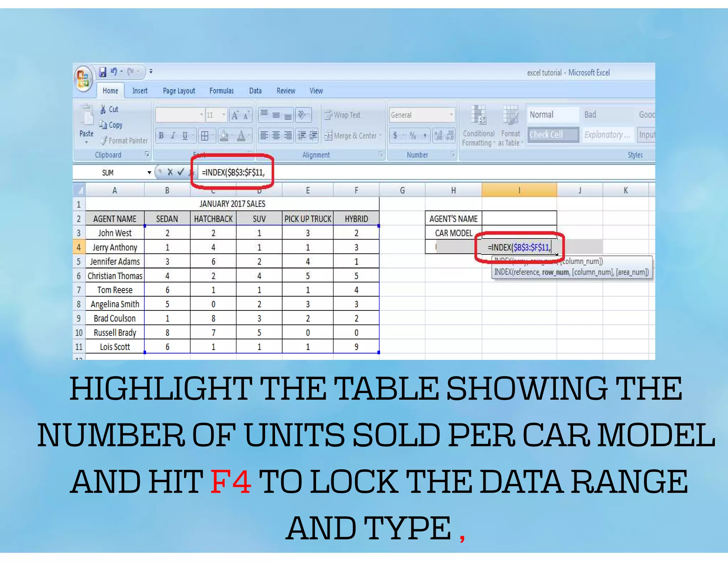The height and width of the screenshot is (562, 728).
Task: Toggle Bold formatting
Action: point(161,136)
